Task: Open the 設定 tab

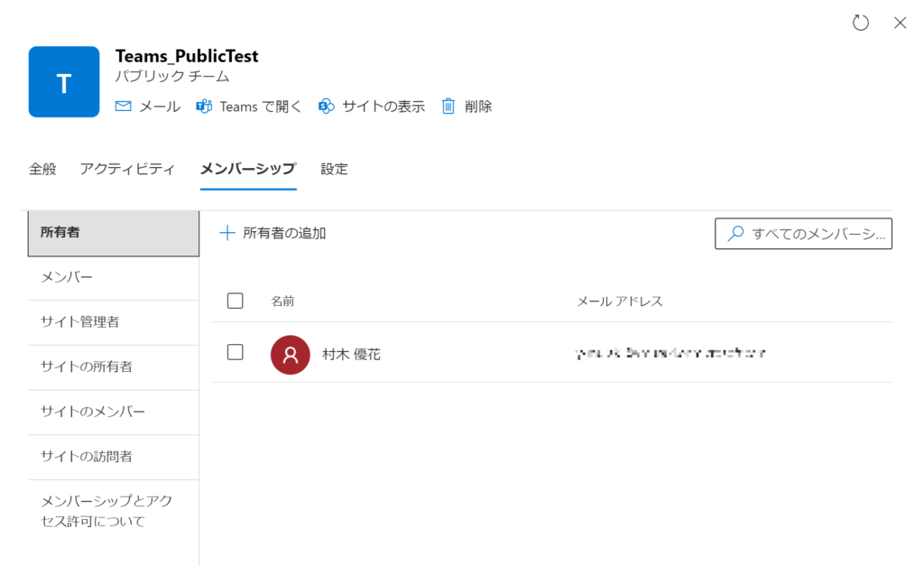Action: [334, 169]
